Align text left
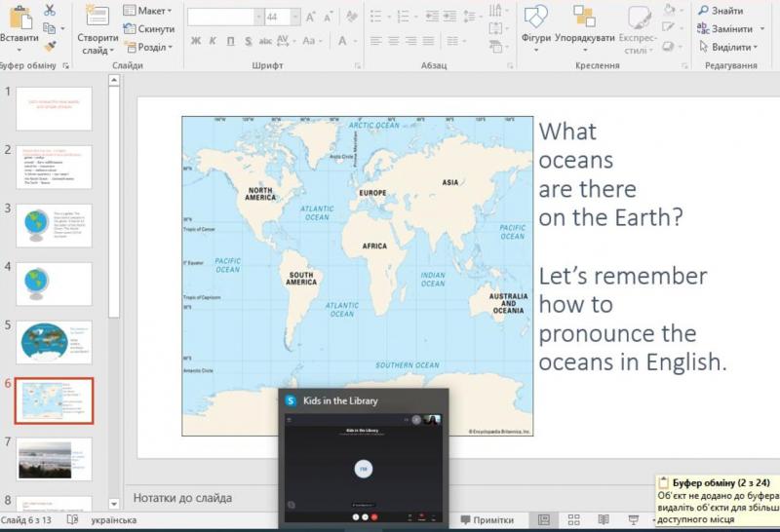The height and width of the screenshot is (532, 780). (376, 41)
